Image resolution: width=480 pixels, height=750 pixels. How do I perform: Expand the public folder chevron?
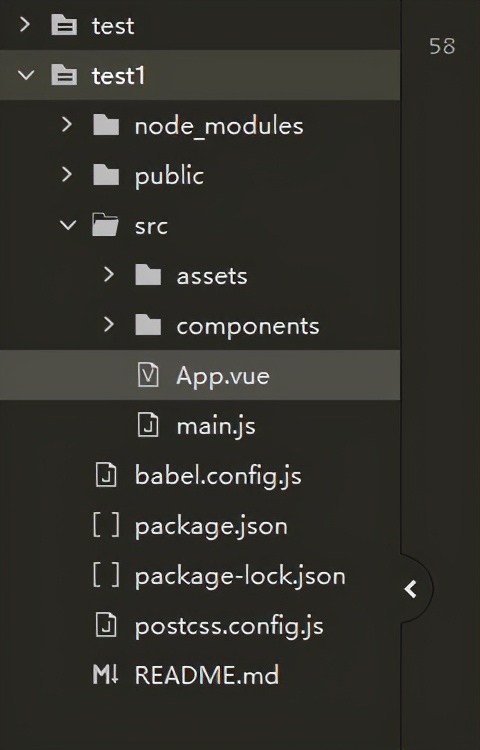click(67, 175)
